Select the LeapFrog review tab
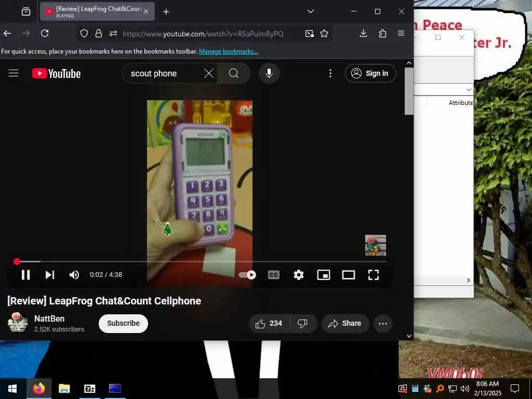 [97, 12]
